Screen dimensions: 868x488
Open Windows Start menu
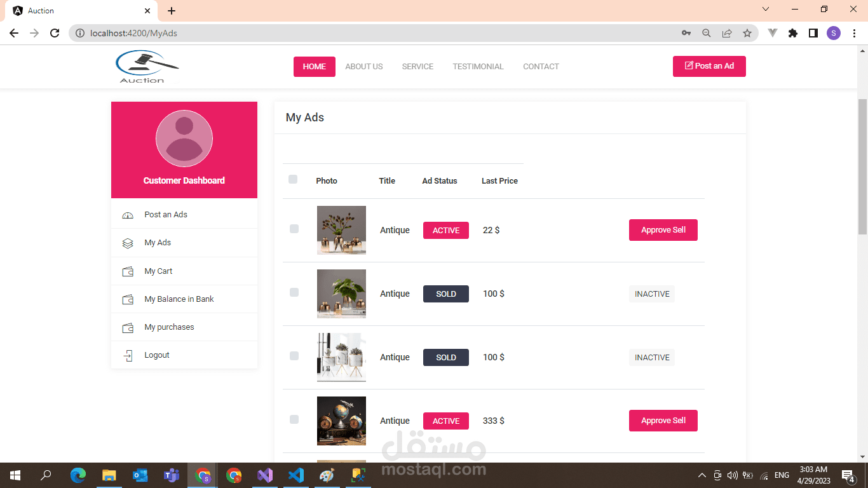15,475
